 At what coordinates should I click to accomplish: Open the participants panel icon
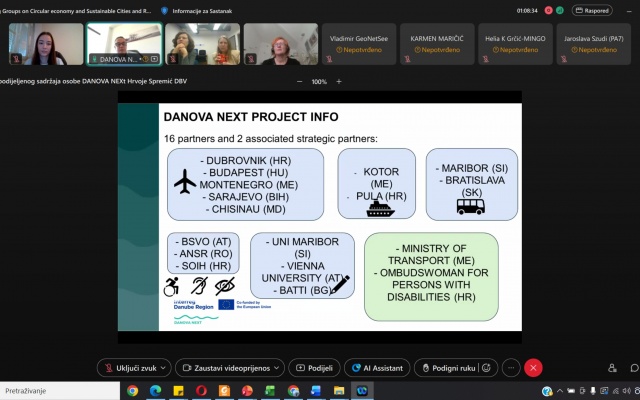[x=612, y=368]
